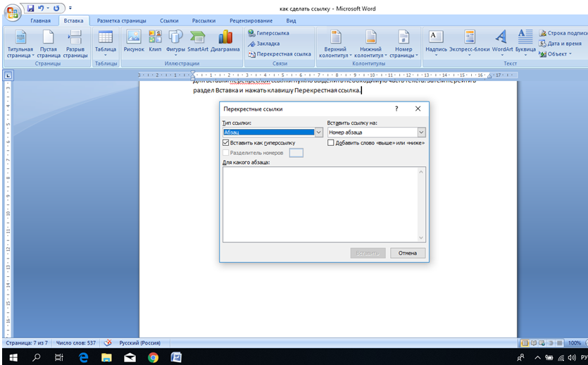Image resolution: width=588 pixels, height=365 pixels.
Task: Add a Закладка bookmark
Action: coord(263,44)
